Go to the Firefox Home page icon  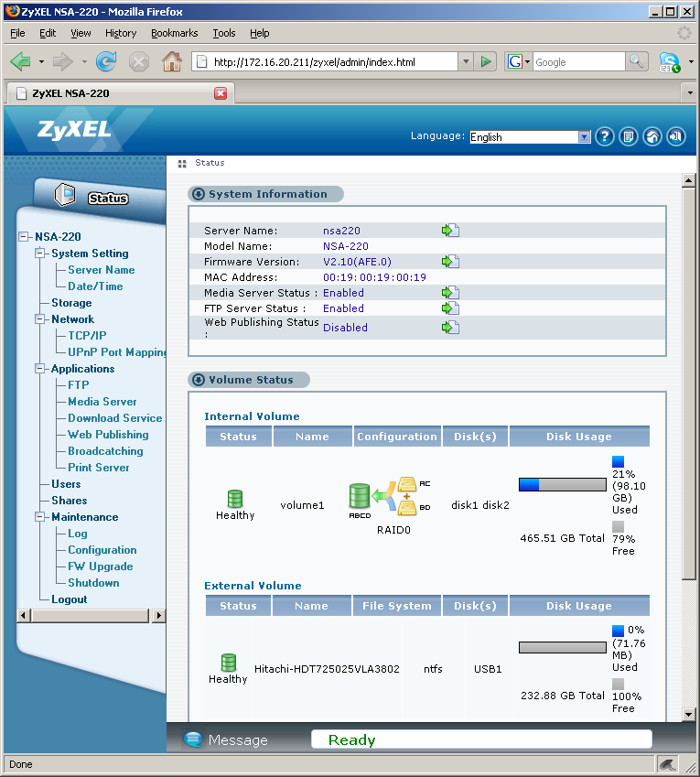[x=171, y=62]
